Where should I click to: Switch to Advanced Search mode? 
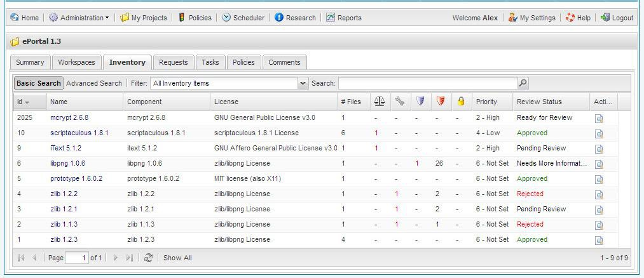pos(94,83)
